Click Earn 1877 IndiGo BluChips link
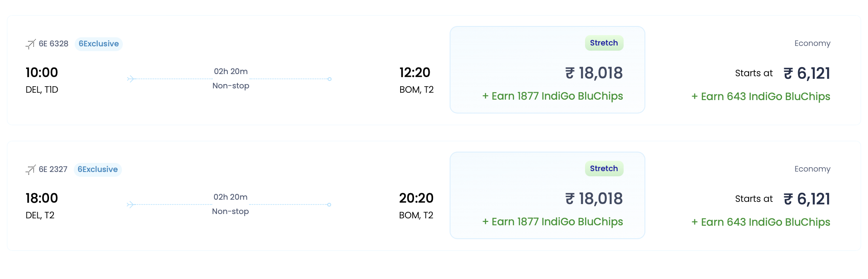The image size is (868, 279). point(552,96)
